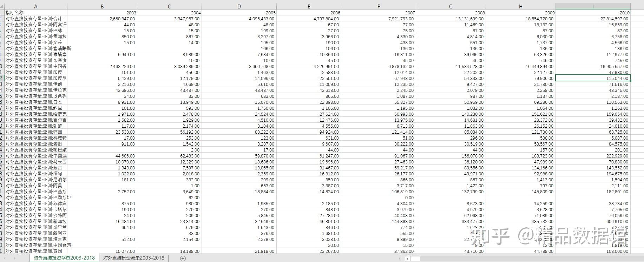Select column G header
Image resolution: width=644 pixels, height=262 pixels.
click(451, 6)
